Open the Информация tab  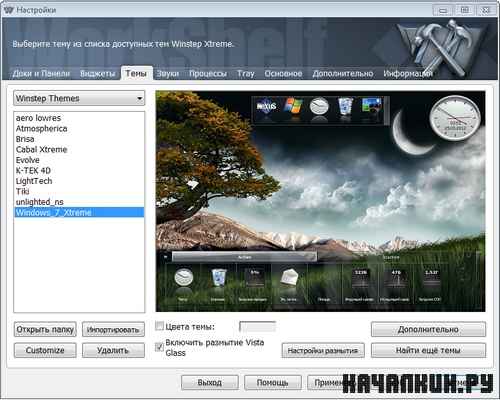coord(408,74)
